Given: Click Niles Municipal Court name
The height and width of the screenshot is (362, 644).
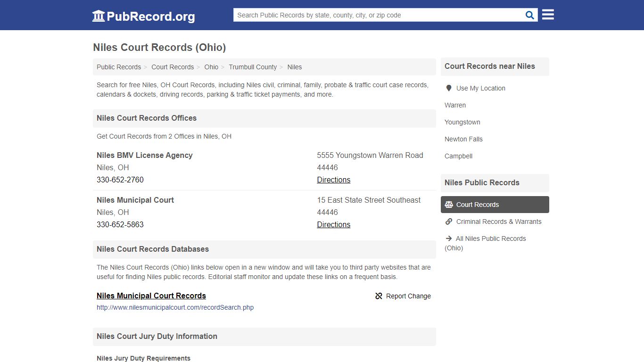Looking at the screenshot, I should tap(135, 200).
